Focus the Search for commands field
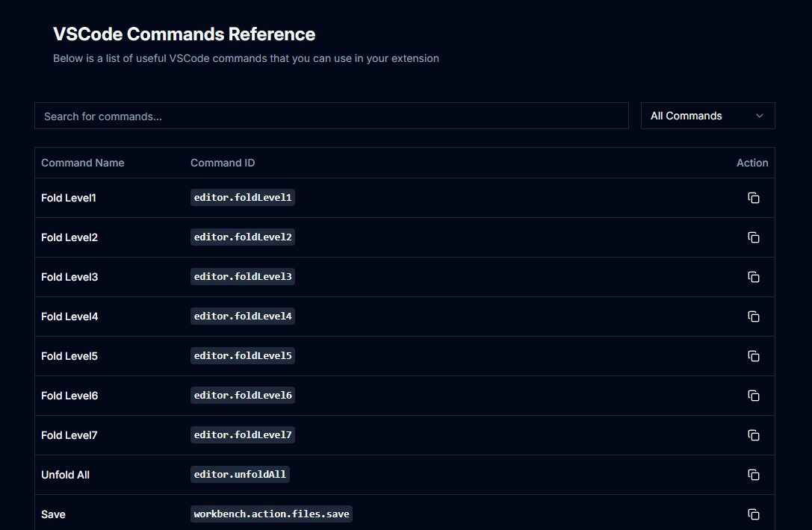Screen dimensions: 812x530 (332, 116)
